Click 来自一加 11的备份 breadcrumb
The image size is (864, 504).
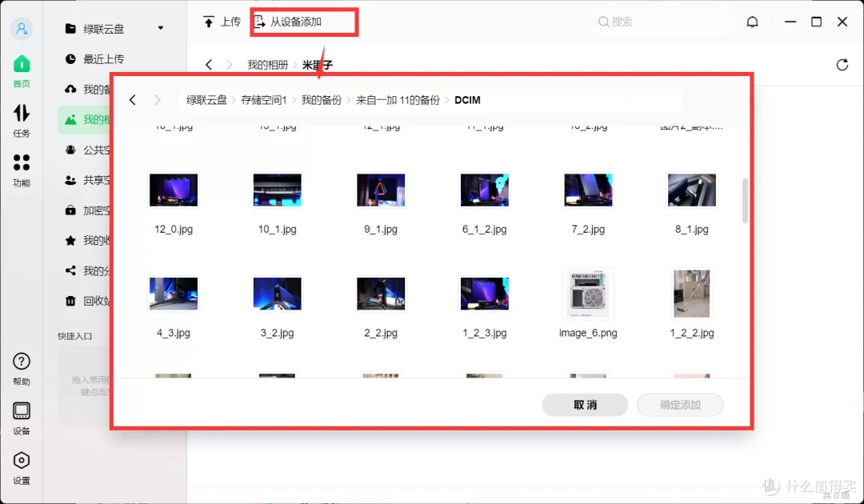[x=398, y=100]
